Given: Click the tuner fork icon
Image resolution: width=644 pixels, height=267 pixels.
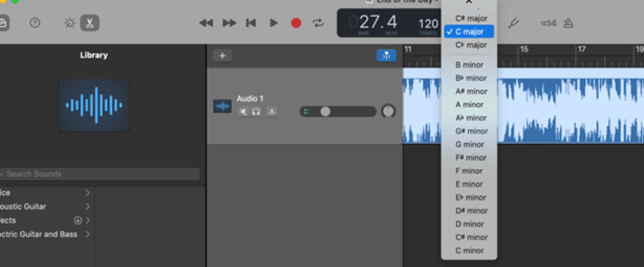Looking at the screenshot, I should (x=513, y=23).
